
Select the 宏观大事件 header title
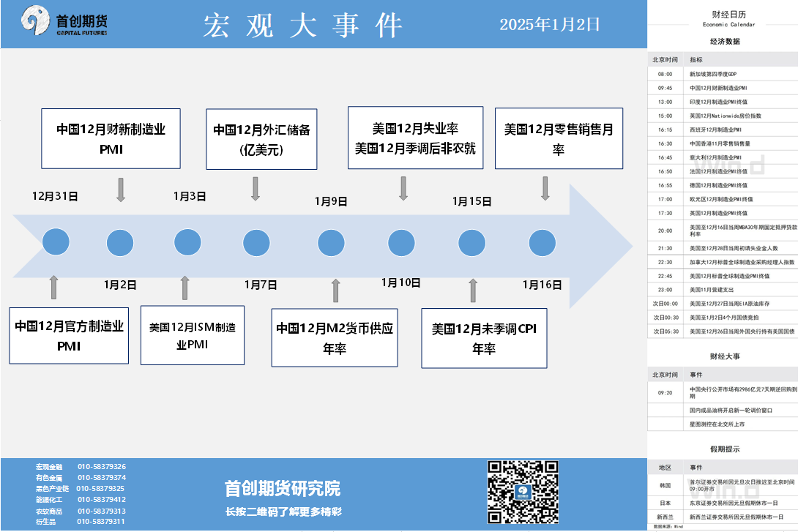tap(303, 26)
